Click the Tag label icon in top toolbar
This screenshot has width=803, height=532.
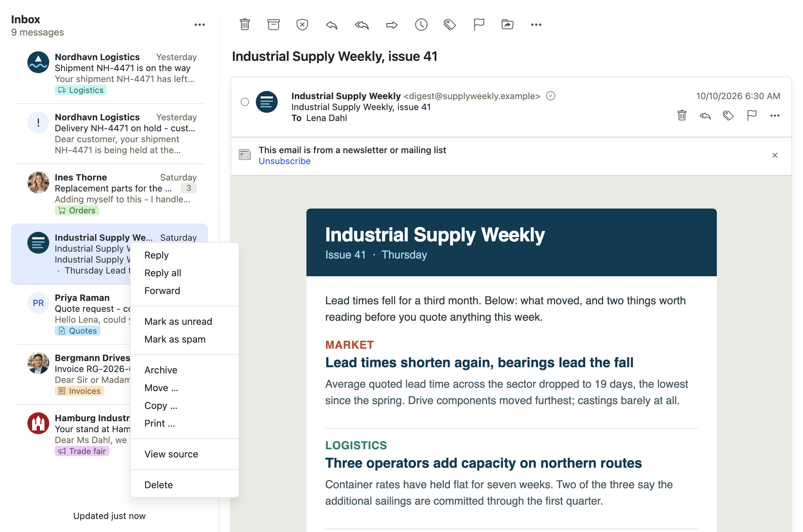point(450,25)
